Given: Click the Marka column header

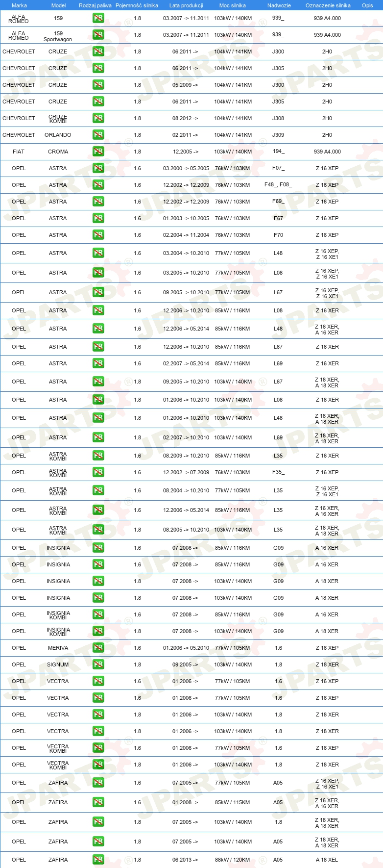Looking at the screenshot, I should tap(19, 5).
